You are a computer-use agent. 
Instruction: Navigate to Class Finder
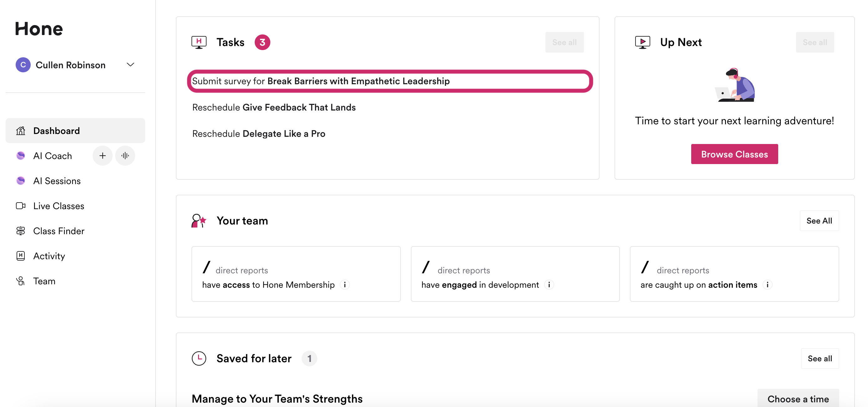[58, 231]
